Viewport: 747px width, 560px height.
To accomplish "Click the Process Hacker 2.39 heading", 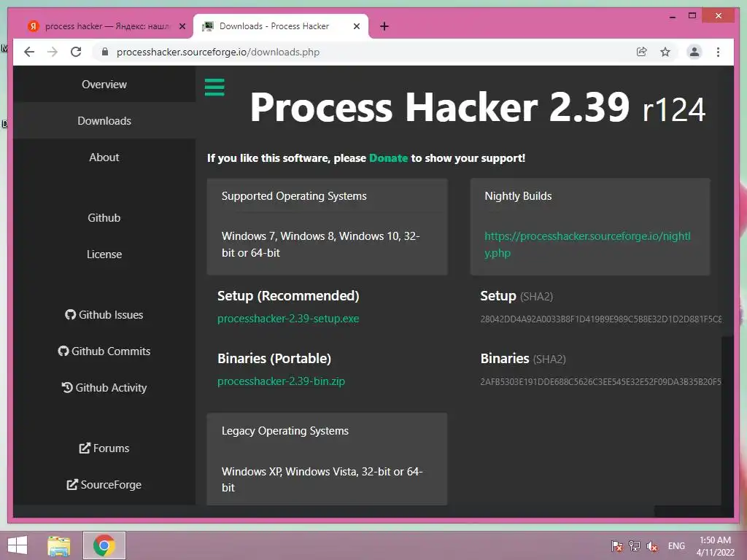I will [478, 108].
